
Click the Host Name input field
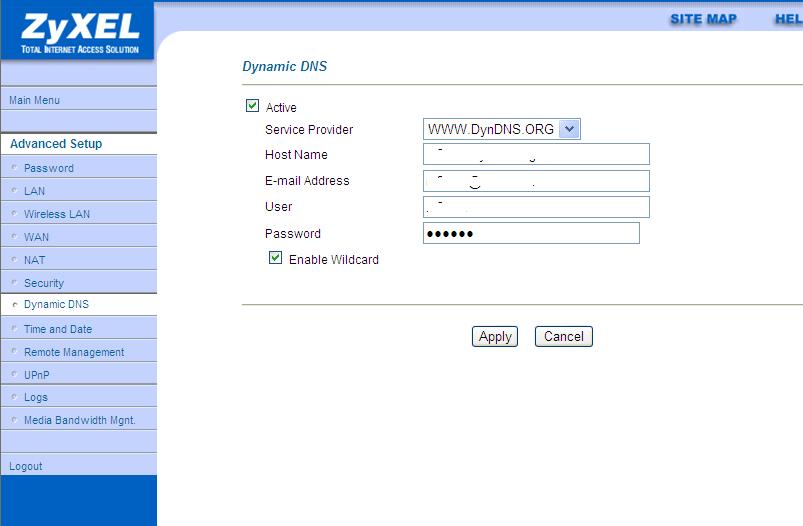click(x=536, y=154)
